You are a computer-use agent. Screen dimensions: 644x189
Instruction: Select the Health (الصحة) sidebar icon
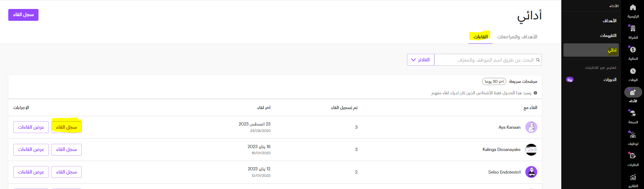click(633, 114)
